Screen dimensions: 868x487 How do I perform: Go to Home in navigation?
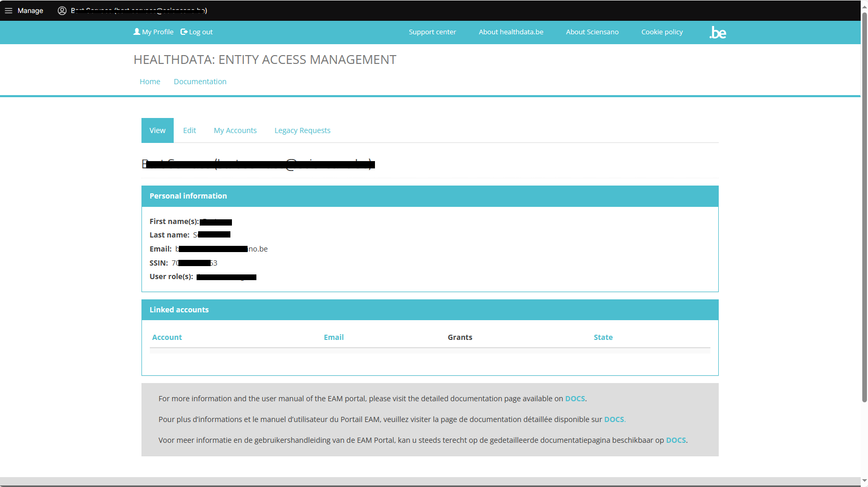tap(150, 82)
